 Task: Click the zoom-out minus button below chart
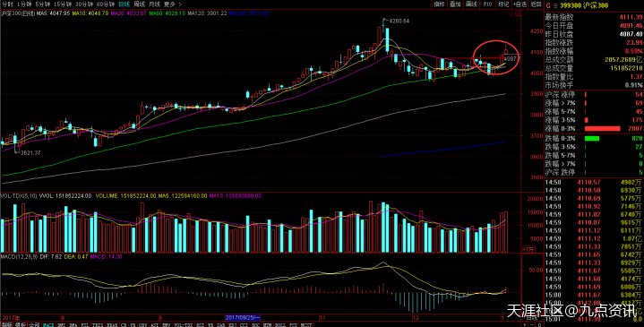coord(532,324)
